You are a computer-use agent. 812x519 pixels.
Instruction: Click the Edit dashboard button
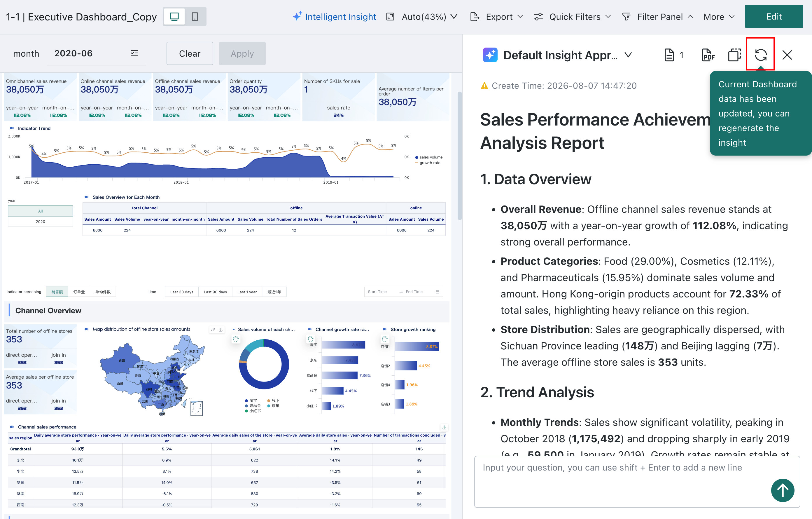773,16
